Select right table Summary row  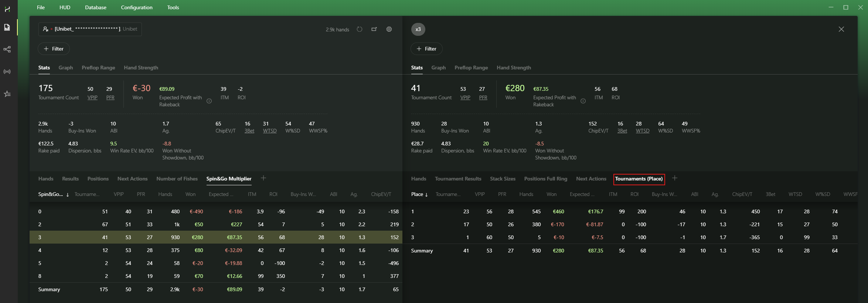point(630,251)
